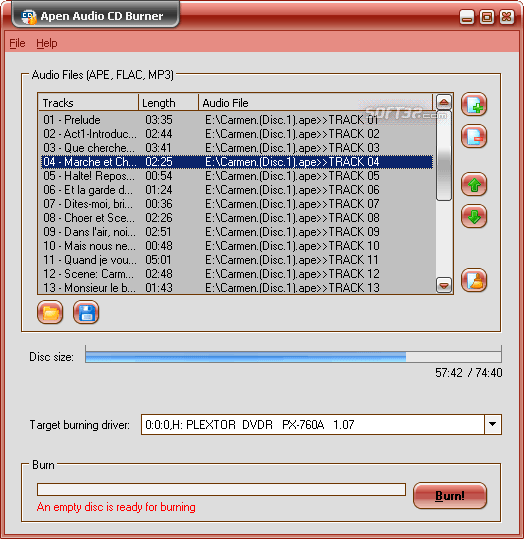Open the File menu

pos(17,43)
